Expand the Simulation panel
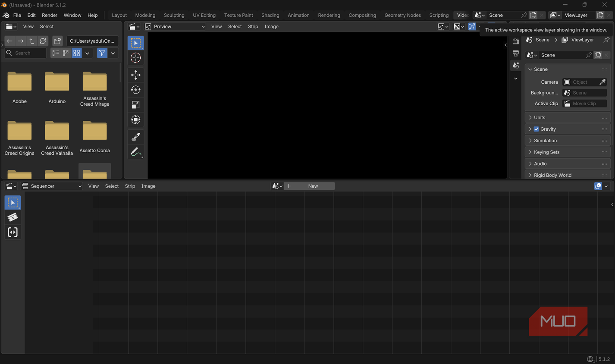The image size is (615, 364). (567, 141)
